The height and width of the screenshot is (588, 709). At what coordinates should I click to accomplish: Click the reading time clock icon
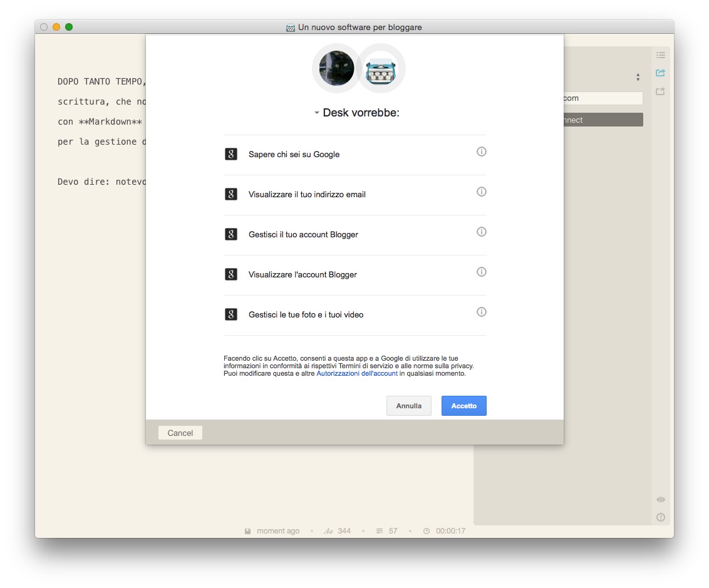pyautogui.click(x=427, y=531)
